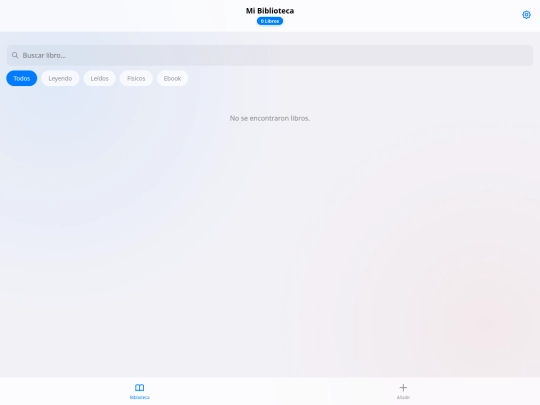Screen dimensions: 540x405
Task: Click the 0 Libros count badge
Action: (x=270, y=21)
